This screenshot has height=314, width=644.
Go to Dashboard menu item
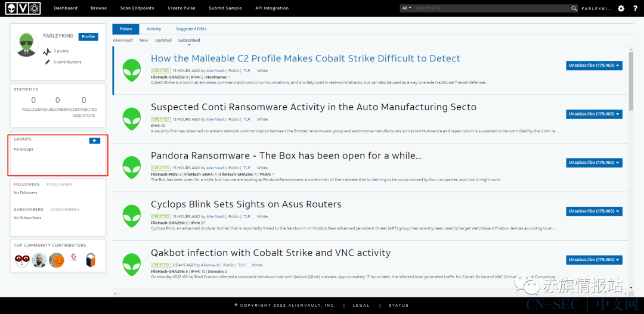click(x=66, y=8)
